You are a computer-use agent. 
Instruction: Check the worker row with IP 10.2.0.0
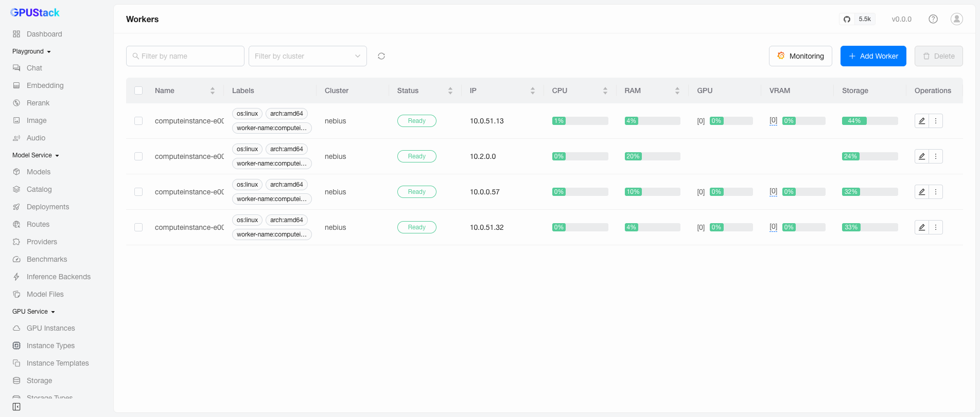[x=138, y=156]
